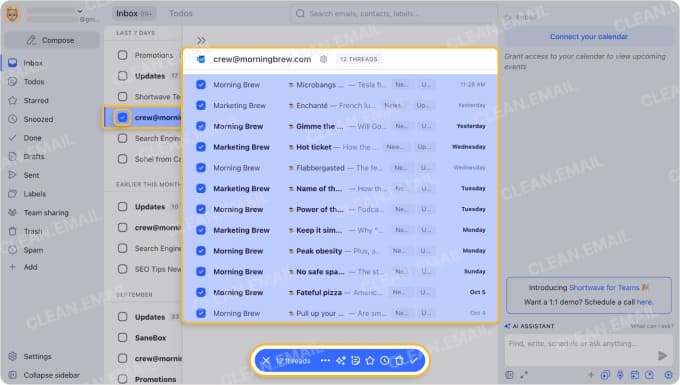Click the todo/label icon in action bar
This screenshot has width=680, height=385.
click(355, 361)
